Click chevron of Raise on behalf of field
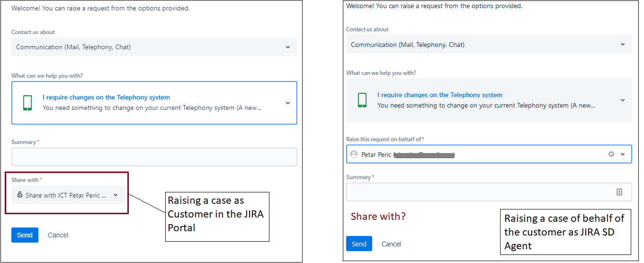Screen dimensions: 644x263 623,154
